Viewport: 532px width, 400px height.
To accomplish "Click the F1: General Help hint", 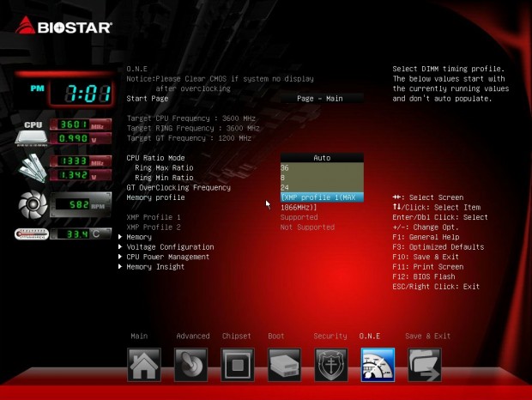I will click(426, 237).
